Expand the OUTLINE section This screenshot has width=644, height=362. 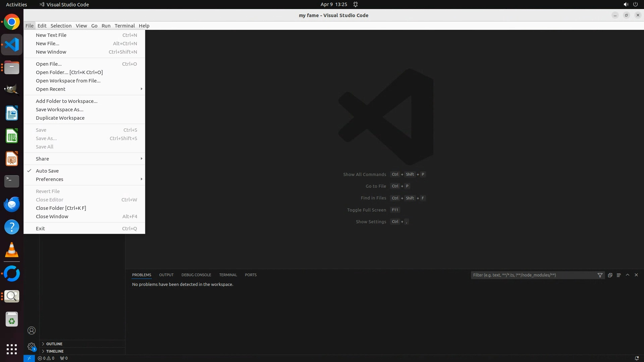pos(54,344)
